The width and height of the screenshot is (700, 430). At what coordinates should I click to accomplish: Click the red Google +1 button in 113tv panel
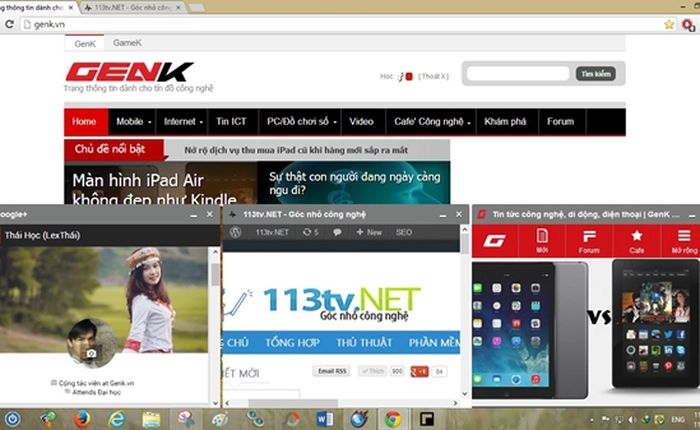(x=419, y=372)
